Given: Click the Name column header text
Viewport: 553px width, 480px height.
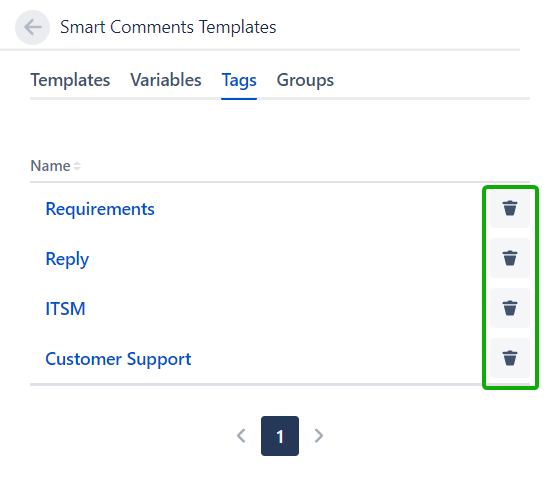Looking at the screenshot, I should point(50,166).
